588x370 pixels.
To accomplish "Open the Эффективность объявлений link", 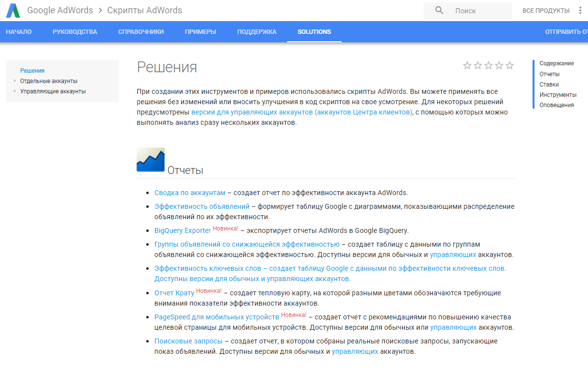I will (202, 206).
